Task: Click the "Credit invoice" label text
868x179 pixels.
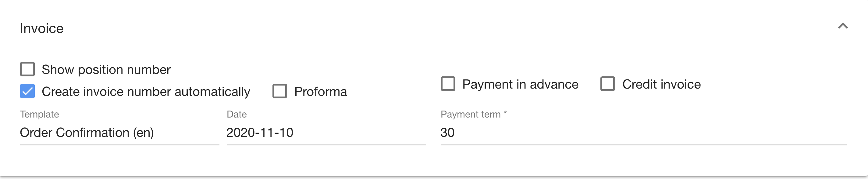Action: point(661,84)
